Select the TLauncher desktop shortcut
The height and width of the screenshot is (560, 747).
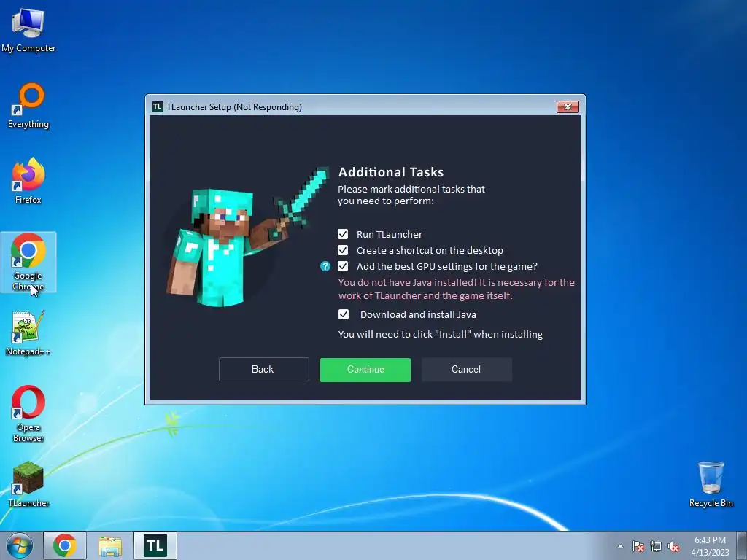pyautogui.click(x=28, y=484)
